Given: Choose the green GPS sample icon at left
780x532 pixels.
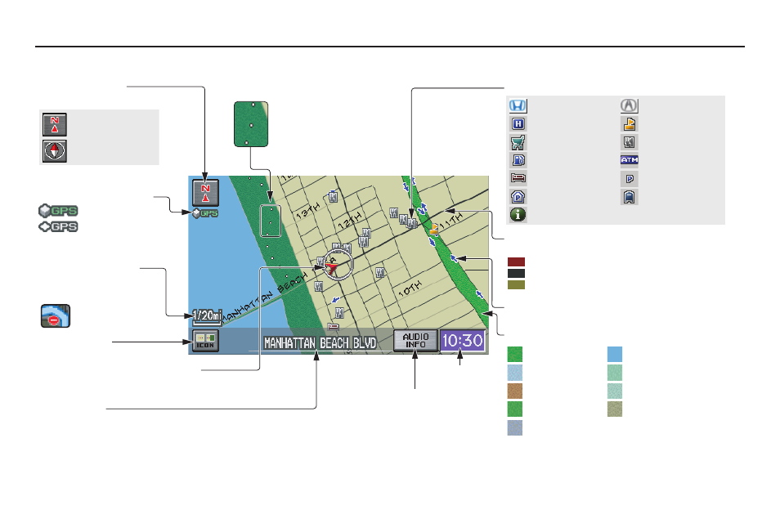Looking at the screenshot, I should [x=58, y=211].
